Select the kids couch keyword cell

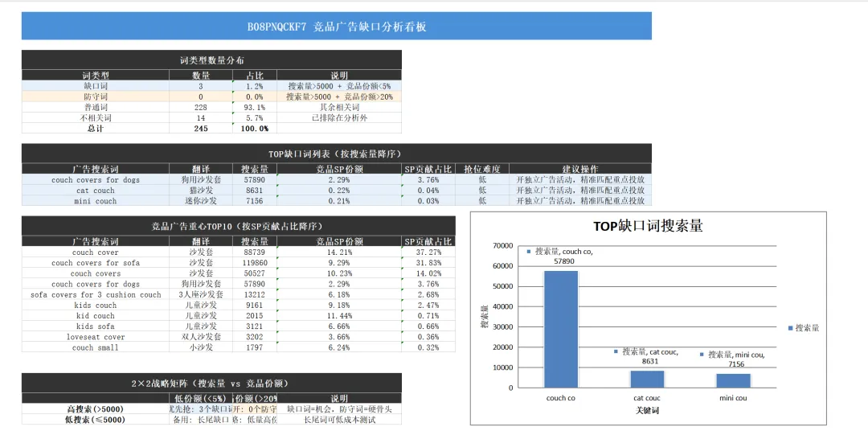click(95, 305)
